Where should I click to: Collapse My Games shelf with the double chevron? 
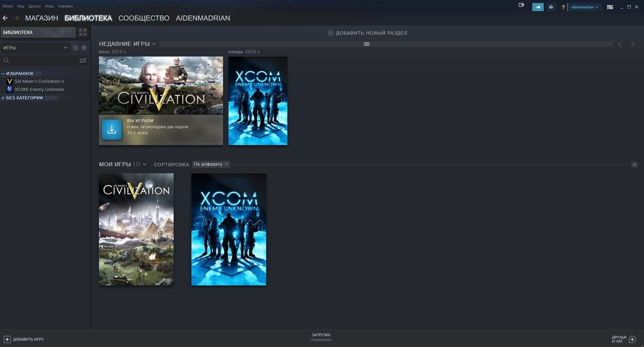634,165
